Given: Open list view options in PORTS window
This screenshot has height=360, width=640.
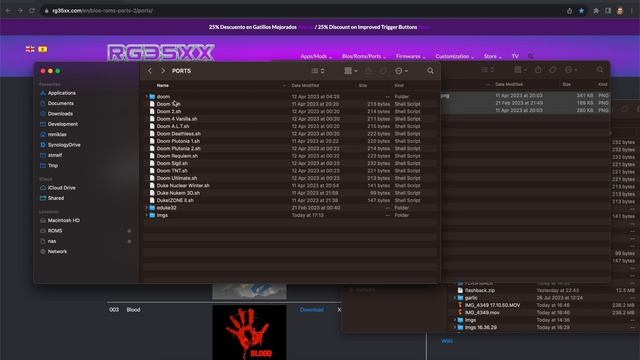Looking at the screenshot, I should tap(318, 71).
